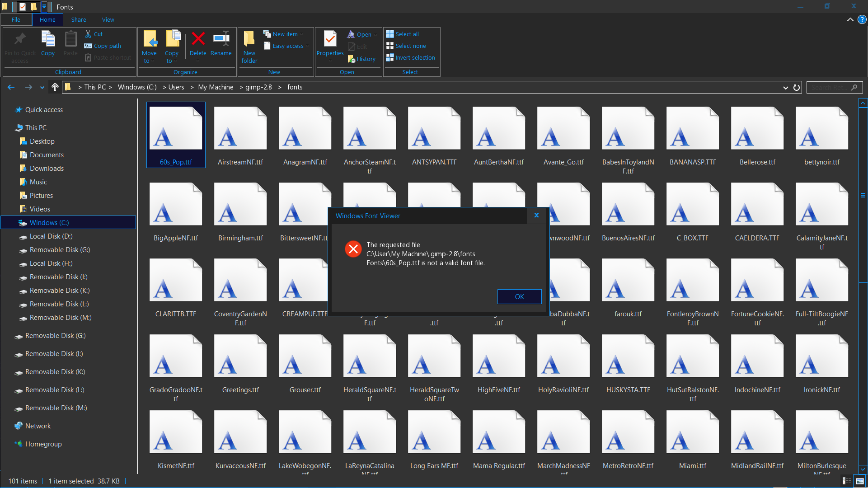Switch to the View ribbon tab

tap(108, 19)
